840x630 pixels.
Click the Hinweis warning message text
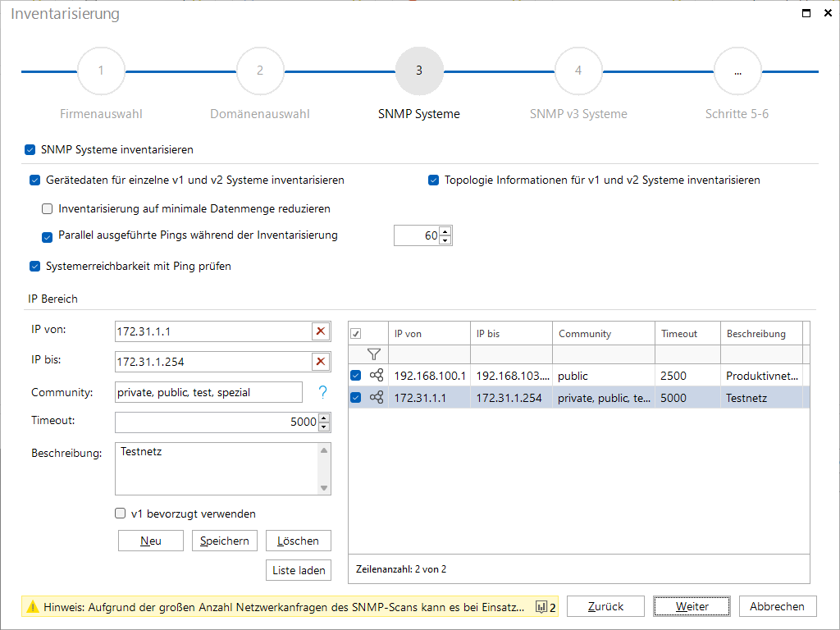[284, 607]
